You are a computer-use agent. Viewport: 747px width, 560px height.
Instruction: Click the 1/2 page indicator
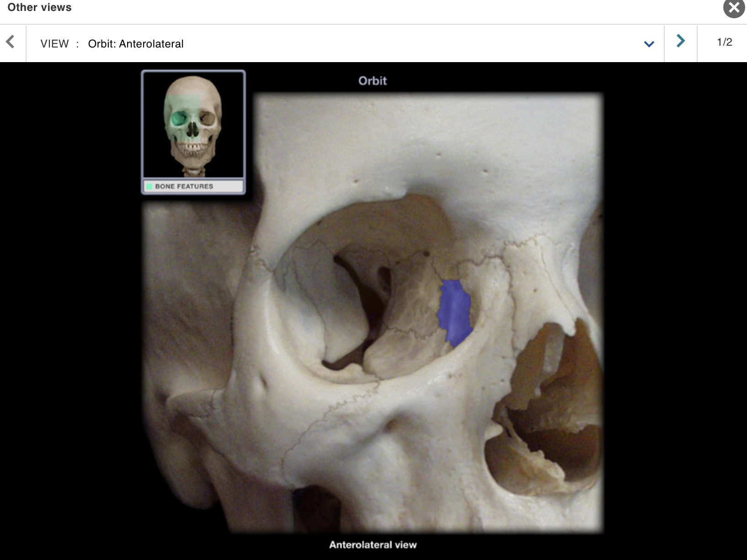724,42
